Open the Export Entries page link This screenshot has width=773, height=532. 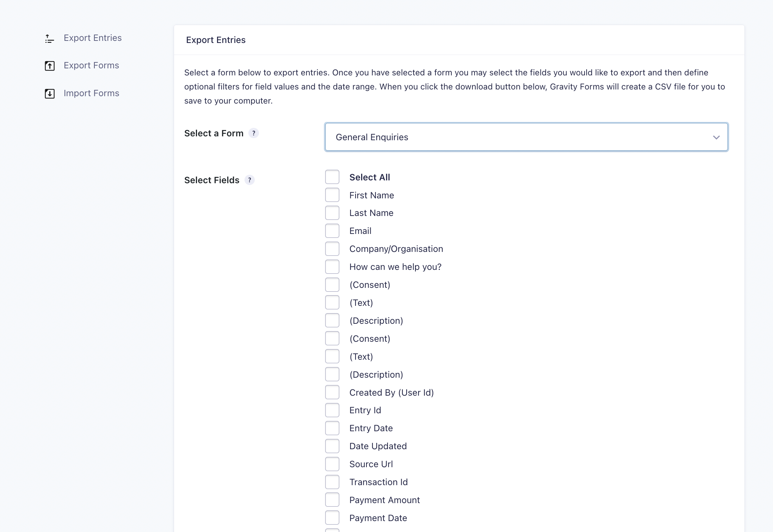[x=93, y=38]
